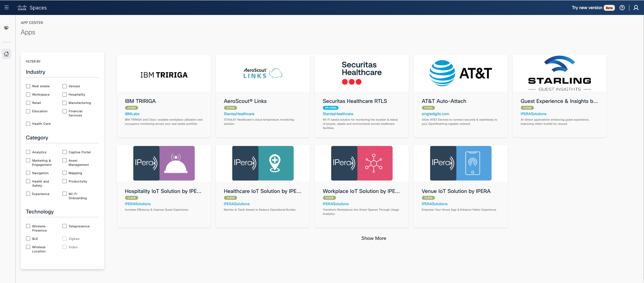Select the Securitas Healthcare RTLS logo
This screenshot has width=644, height=283.
pyautogui.click(x=361, y=73)
